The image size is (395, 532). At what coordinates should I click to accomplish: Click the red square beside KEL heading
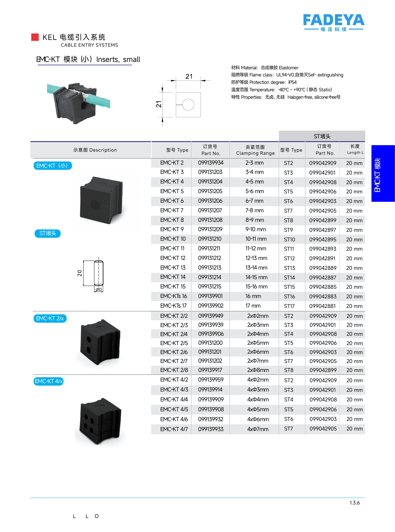tap(35, 37)
